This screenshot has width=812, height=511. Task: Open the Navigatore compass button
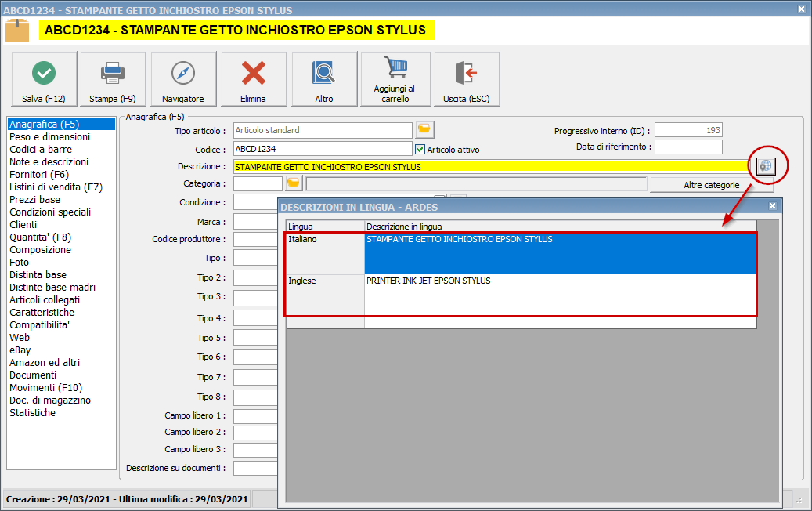pos(183,79)
